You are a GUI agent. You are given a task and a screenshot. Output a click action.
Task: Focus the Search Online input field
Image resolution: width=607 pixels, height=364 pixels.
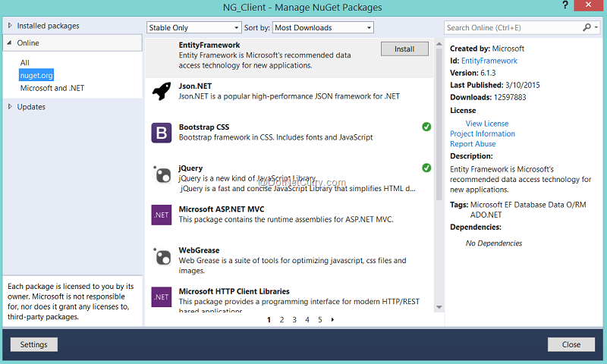click(x=513, y=27)
